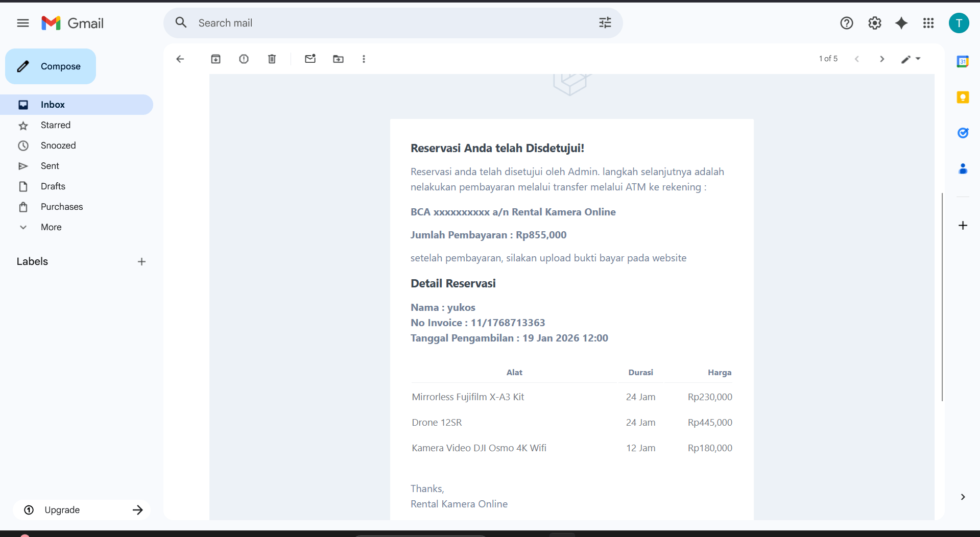Click the Gmail logo

coord(73,23)
